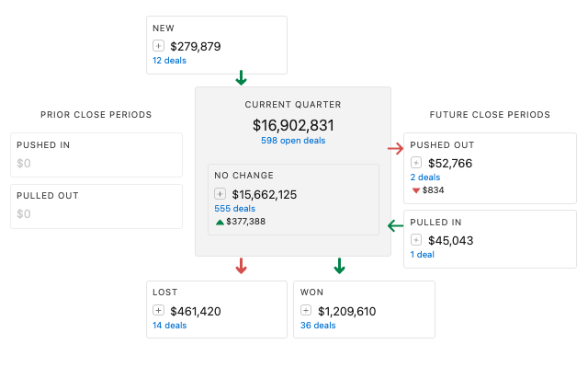The image size is (588, 367).
Task: Click the green arrow below the NEW card
Action: pos(241,77)
